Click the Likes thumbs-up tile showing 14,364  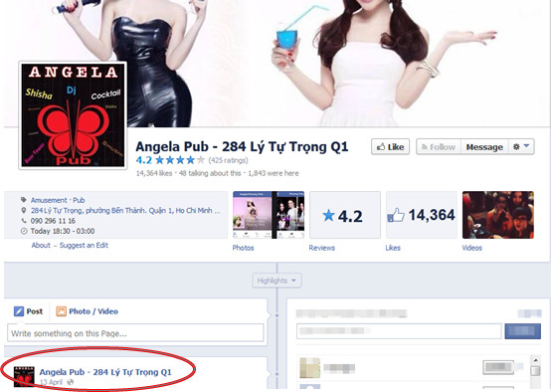(422, 215)
